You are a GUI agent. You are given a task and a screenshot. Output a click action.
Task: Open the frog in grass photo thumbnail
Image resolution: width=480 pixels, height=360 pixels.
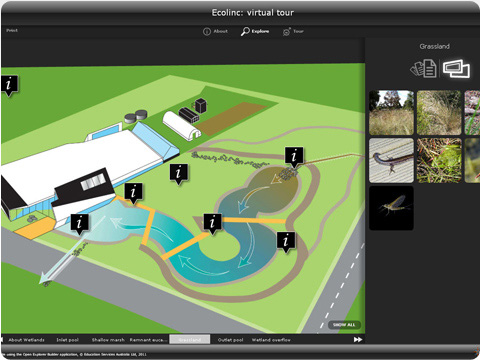(x=439, y=160)
